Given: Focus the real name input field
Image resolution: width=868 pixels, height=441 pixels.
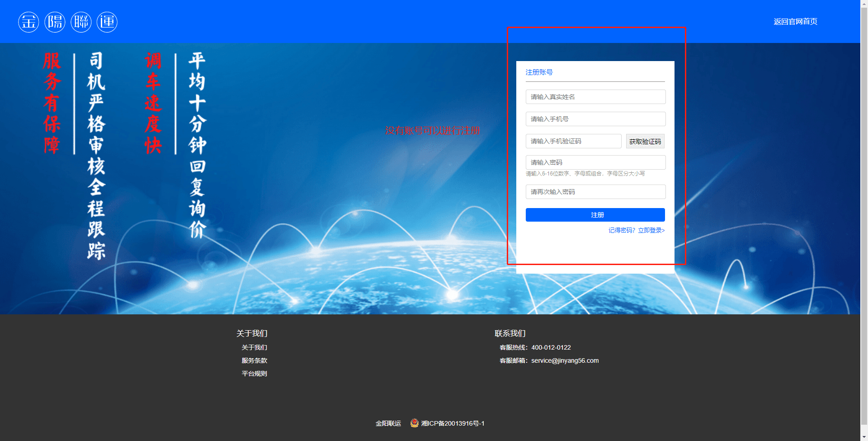Looking at the screenshot, I should (595, 97).
